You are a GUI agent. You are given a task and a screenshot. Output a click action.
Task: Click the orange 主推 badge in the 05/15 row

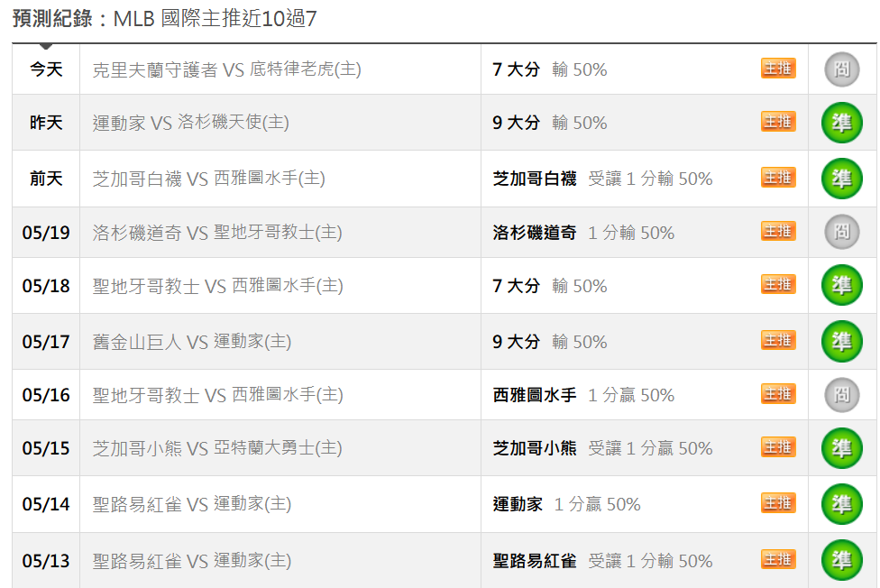[778, 447]
